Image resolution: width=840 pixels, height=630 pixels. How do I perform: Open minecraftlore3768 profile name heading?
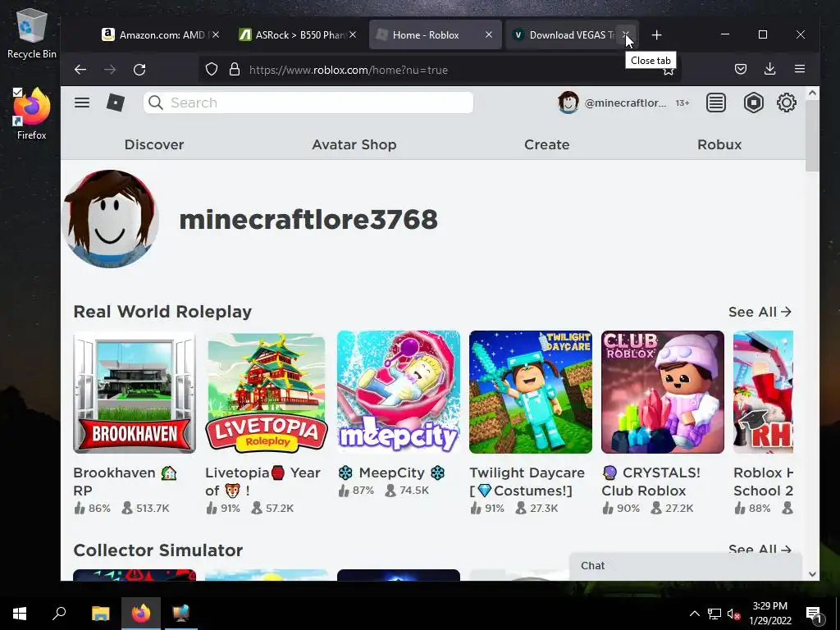308,220
